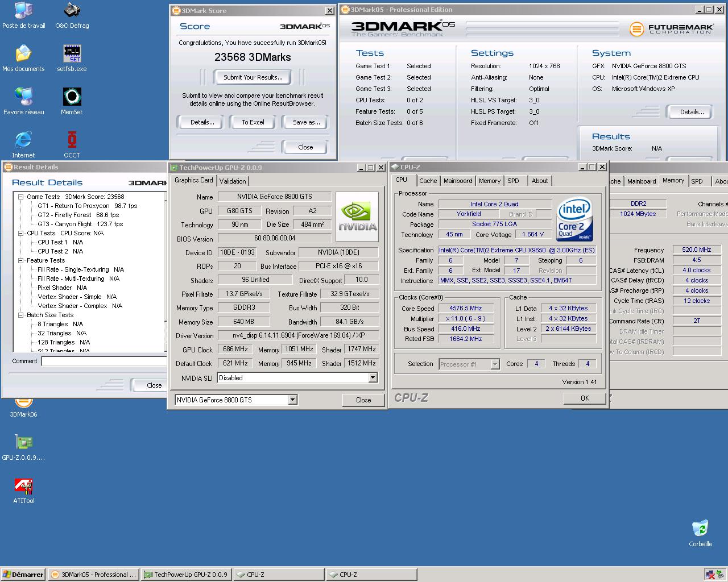Select GT3 - Canyon Flight result row
Screen dimensions: 728x582
tap(80, 225)
